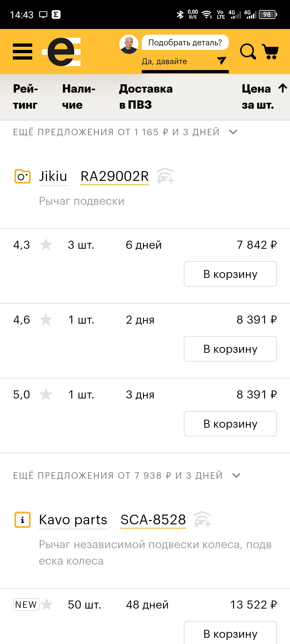Open Jikiu brand link
290x644 pixels.
[x=53, y=176]
